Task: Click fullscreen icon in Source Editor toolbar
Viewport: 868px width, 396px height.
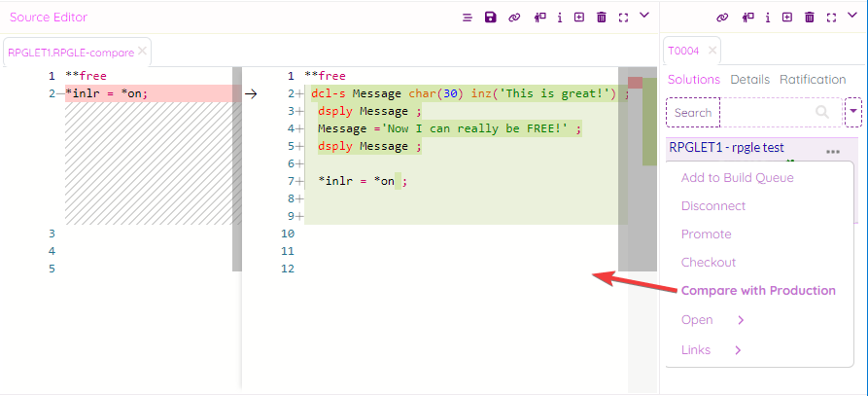Action: [623, 18]
